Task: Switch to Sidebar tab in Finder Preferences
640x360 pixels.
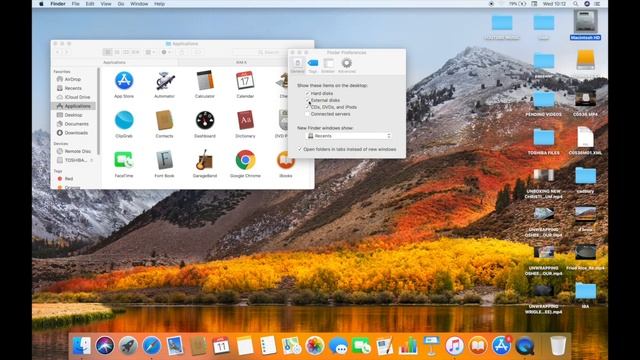Action: pos(328,65)
